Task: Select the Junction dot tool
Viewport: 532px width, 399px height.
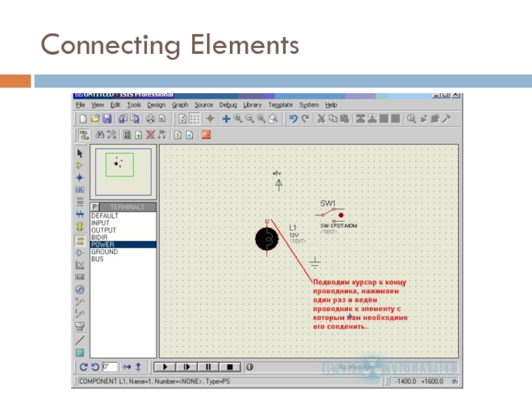Action: (x=80, y=178)
